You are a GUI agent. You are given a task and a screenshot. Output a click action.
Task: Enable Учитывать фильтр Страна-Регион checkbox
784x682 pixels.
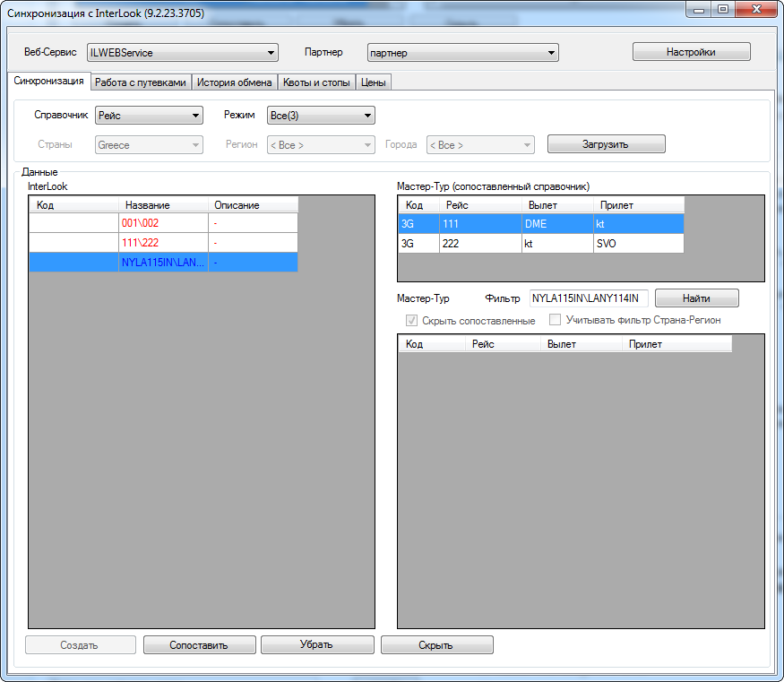pos(556,320)
